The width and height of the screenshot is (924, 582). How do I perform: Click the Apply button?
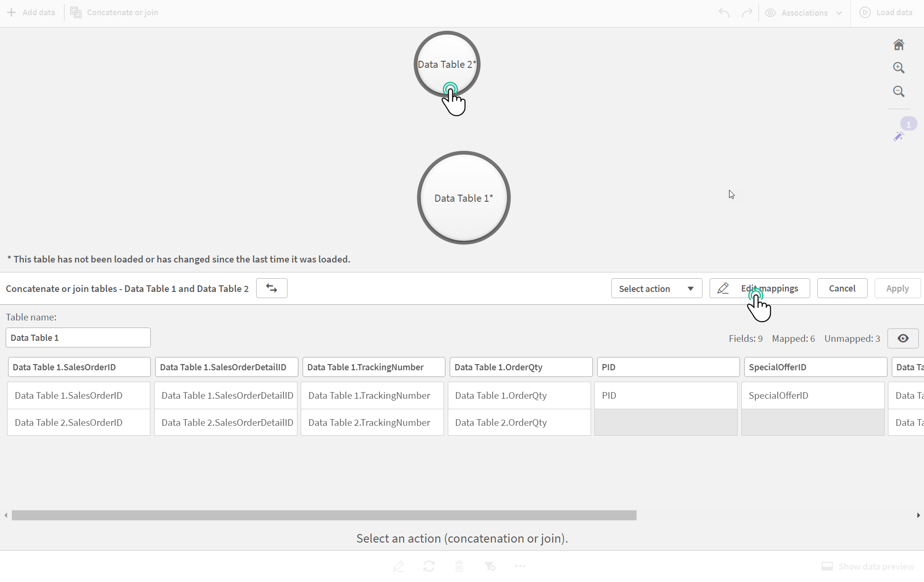coord(898,288)
